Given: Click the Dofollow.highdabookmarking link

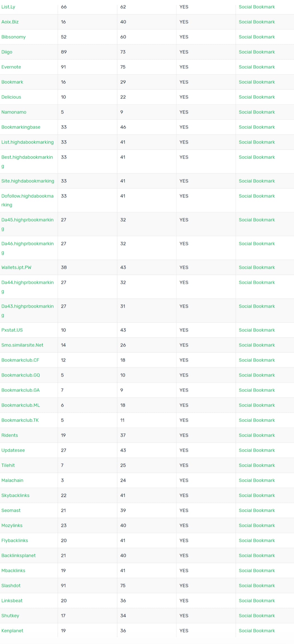Looking at the screenshot, I should 27,200.
